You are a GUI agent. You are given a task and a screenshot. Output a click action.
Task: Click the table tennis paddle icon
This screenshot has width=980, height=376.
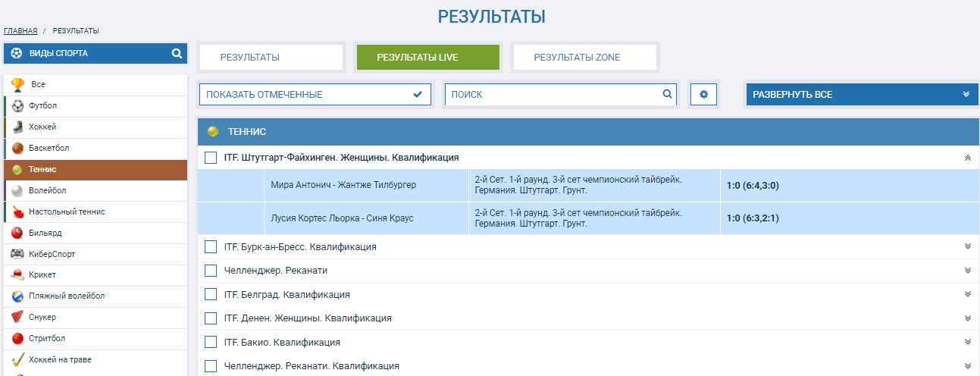(17, 212)
